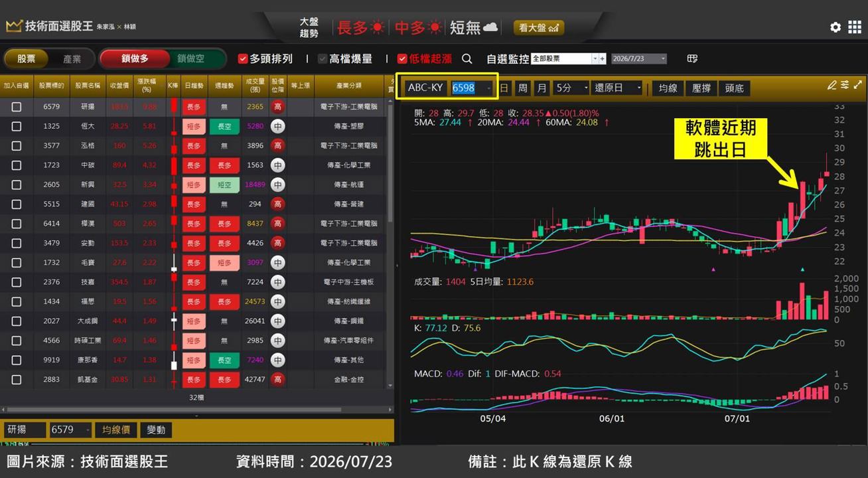The height and width of the screenshot is (478, 868).
Task: Sort by 成交量(張) column header
Action: click(x=255, y=86)
